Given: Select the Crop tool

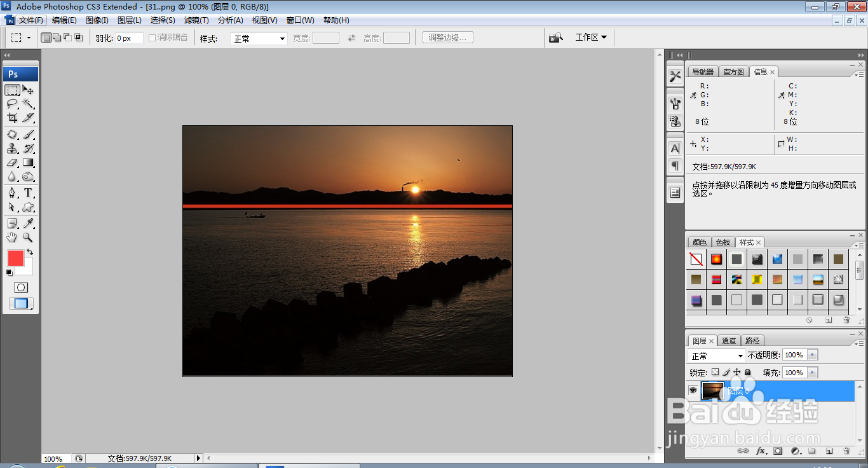Looking at the screenshot, I should click(x=13, y=118).
